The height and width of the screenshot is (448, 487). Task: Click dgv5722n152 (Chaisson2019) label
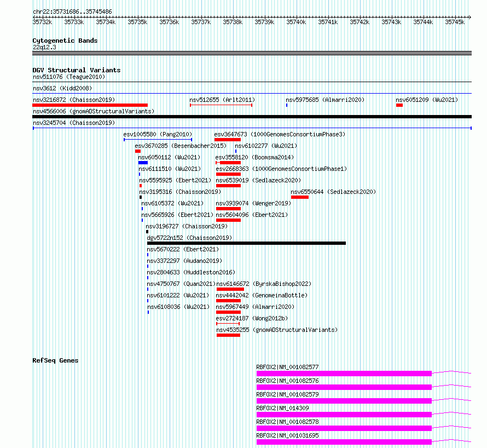tap(189, 238)
